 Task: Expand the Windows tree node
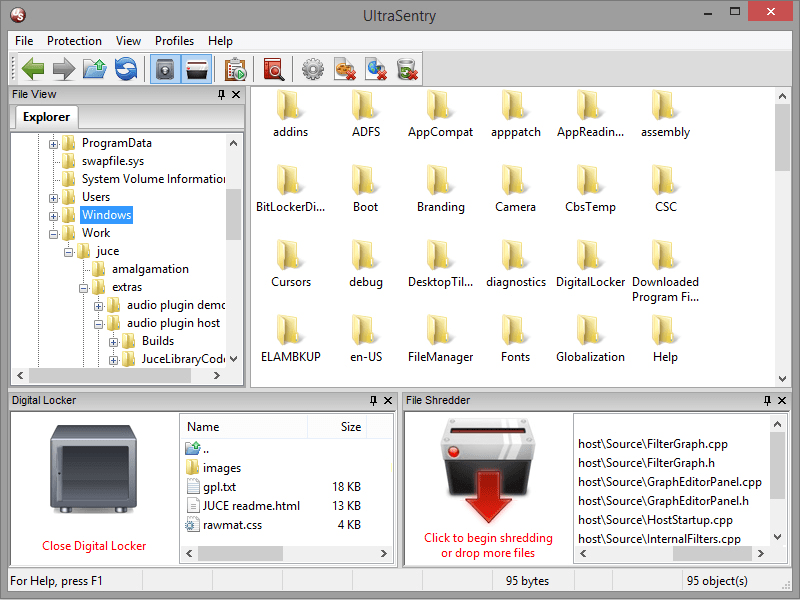pos(54,216)
